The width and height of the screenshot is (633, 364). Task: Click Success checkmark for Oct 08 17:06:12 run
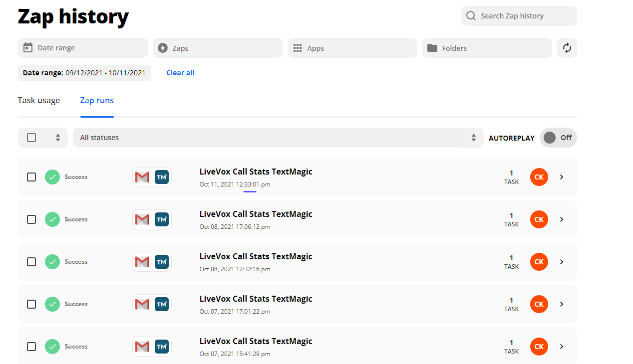click(x=52, y=219)
